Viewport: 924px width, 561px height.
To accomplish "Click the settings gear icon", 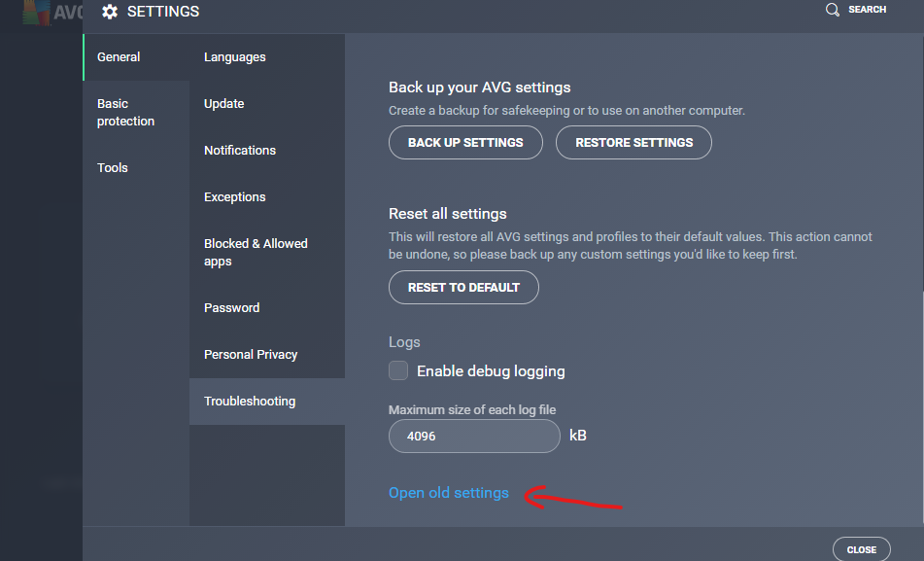I will 110,12.
